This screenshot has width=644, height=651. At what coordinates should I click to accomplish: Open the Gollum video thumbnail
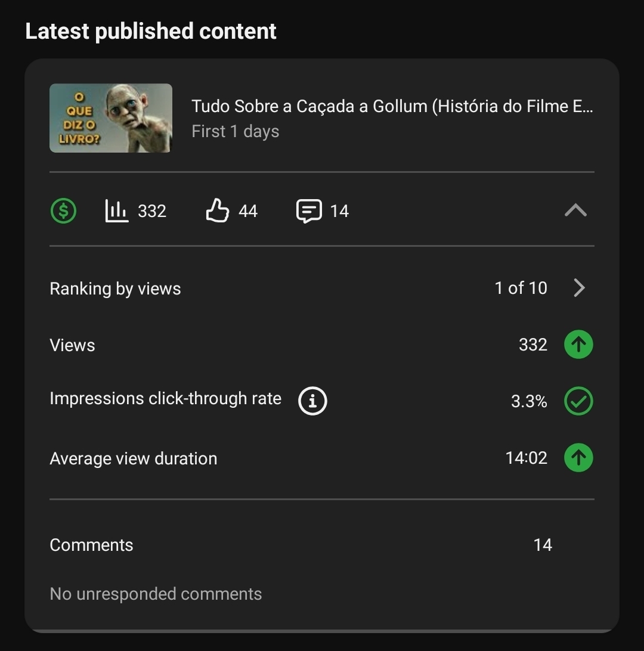(x=111, y=118)
